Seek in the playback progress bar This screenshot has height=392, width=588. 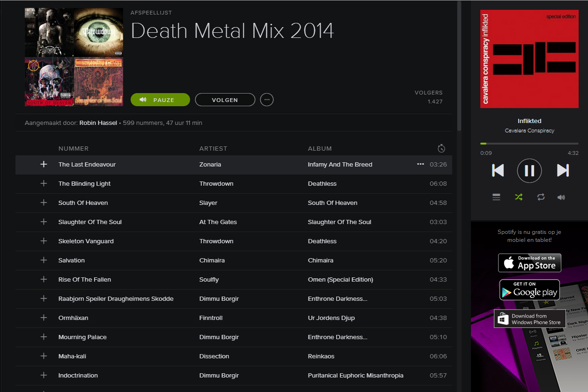[x=529, y=144]
